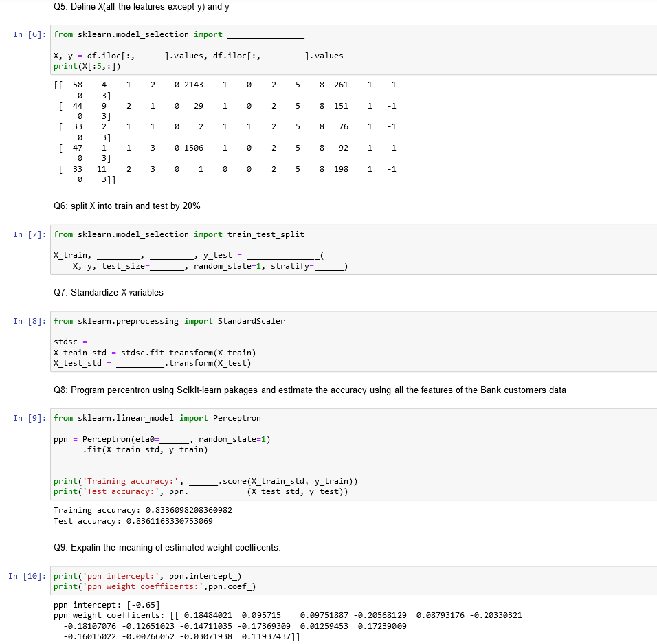Click the coefficient value 0.18484021
Viewport: 657px width, 644px height.
(208, 615)
